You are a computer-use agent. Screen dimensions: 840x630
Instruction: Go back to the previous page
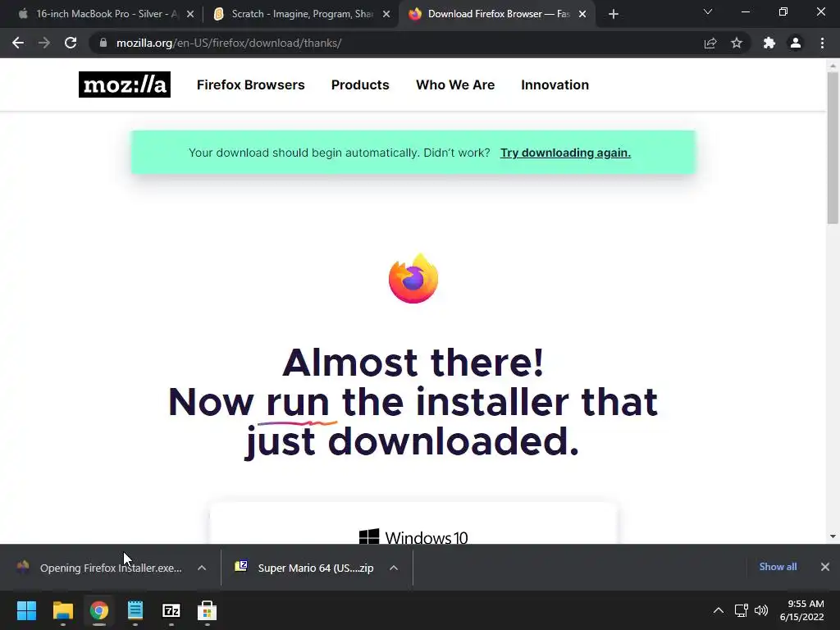pos(18,43)
